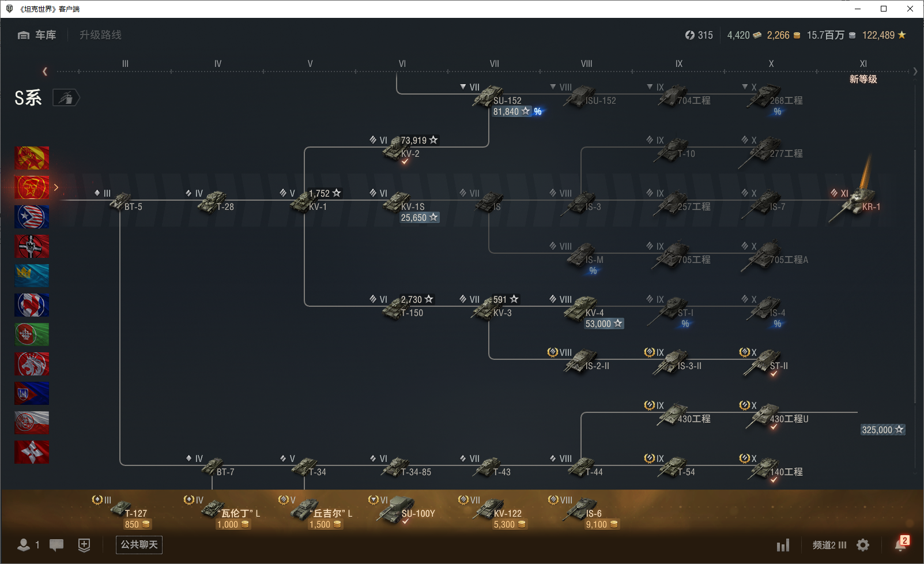Image resolution: width=924 pixels, height=564 pixels.
Task: Select the red flag with white lion
Action: pos(32,364)
